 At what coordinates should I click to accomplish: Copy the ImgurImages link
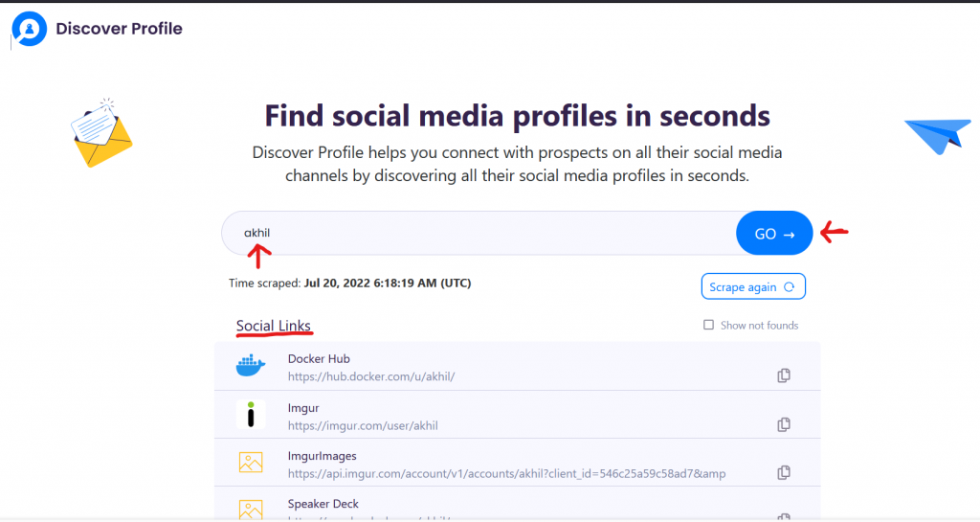click(784, 472)
